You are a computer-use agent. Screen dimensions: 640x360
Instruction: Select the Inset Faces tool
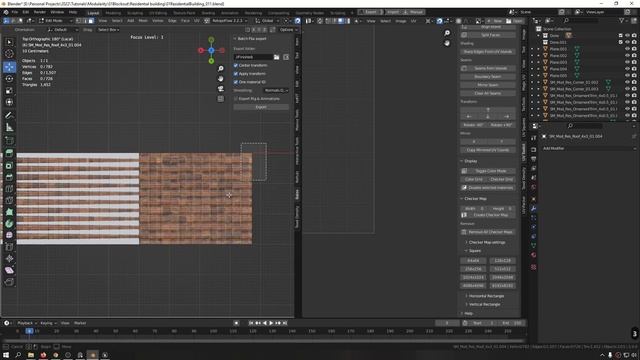click(9, 166)
